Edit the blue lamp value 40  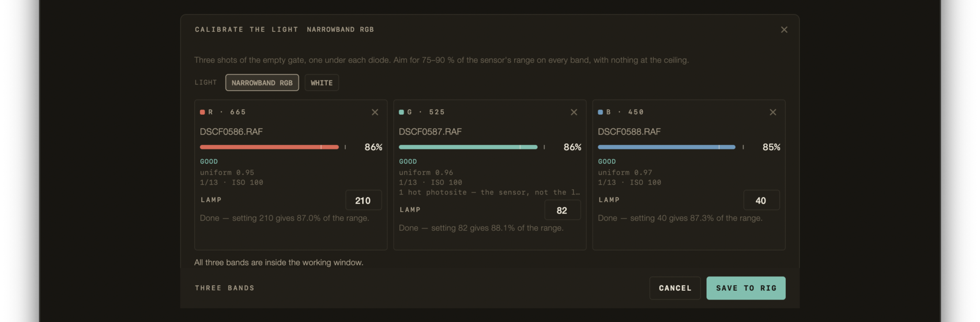point(761,200)
